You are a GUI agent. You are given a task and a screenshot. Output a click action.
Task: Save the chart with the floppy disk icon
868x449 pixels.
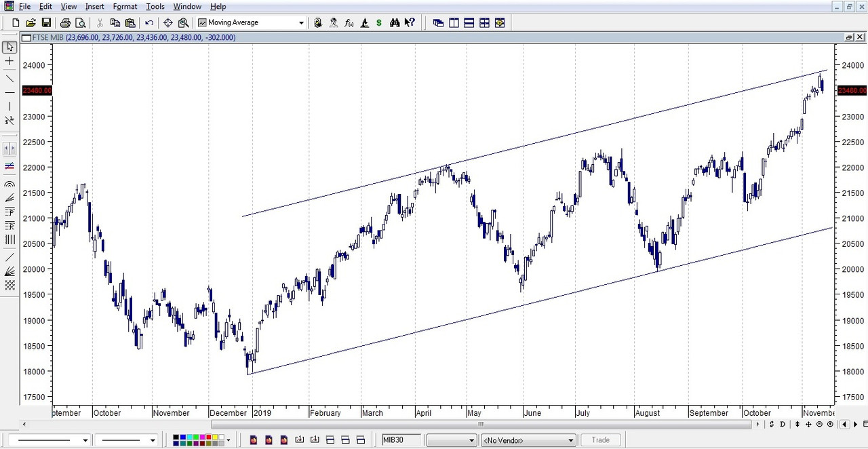click(x=46, y=22)
